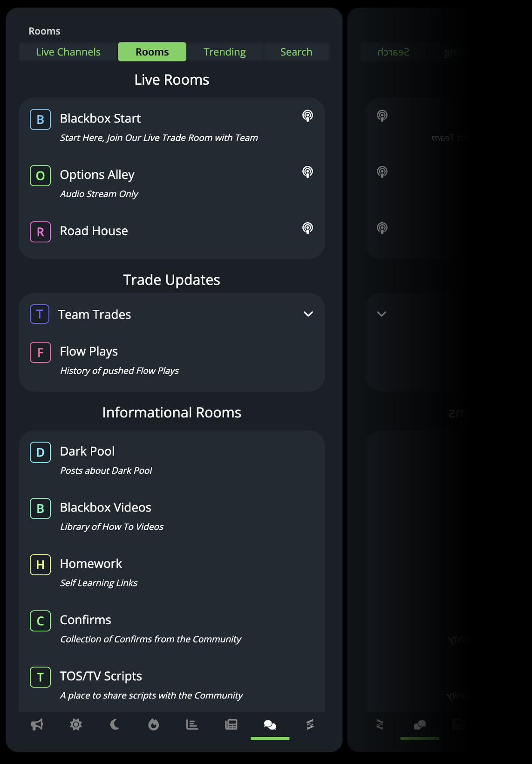Open the Dark Pool room
The height and width of the screenshot is (764, 532).
[87, 451]
